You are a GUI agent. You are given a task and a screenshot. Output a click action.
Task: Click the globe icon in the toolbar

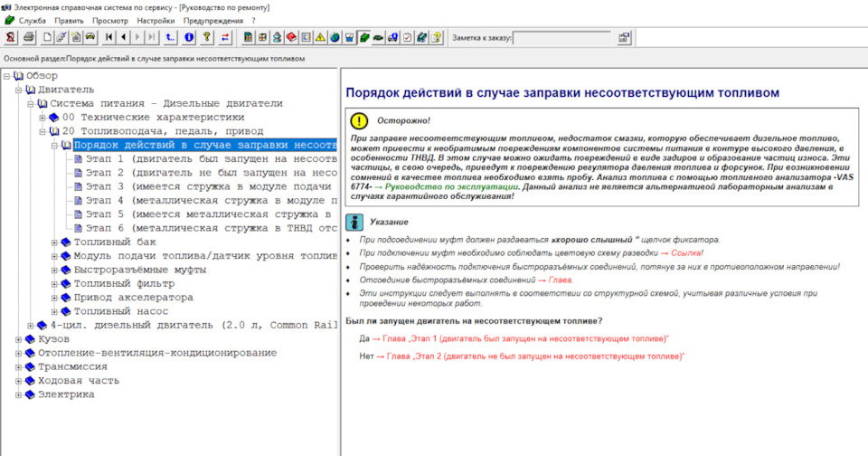click(x=335, y=37)
